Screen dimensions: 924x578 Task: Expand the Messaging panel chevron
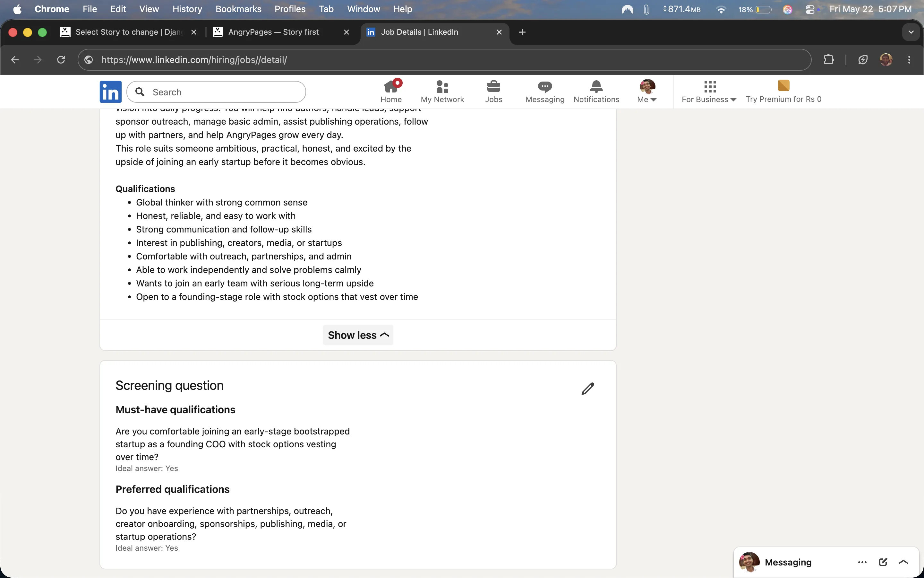click(903, 562)
